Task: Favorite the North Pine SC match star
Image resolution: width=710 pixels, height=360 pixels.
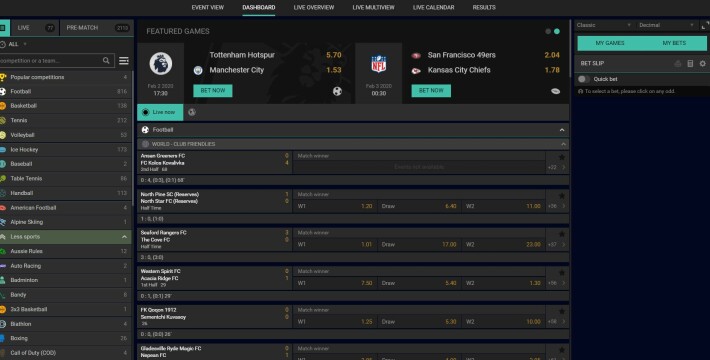Action: pos(561,196)
